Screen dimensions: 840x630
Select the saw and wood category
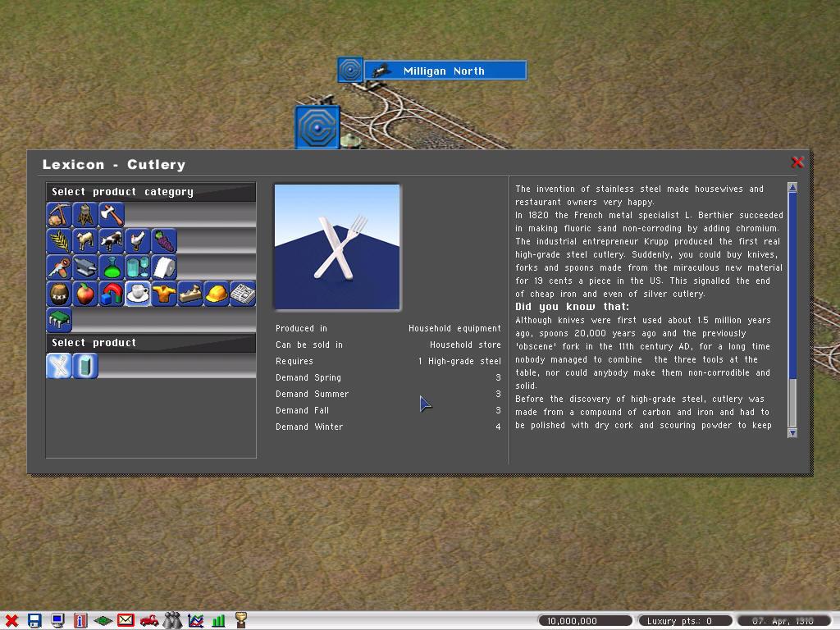(59, 267)
